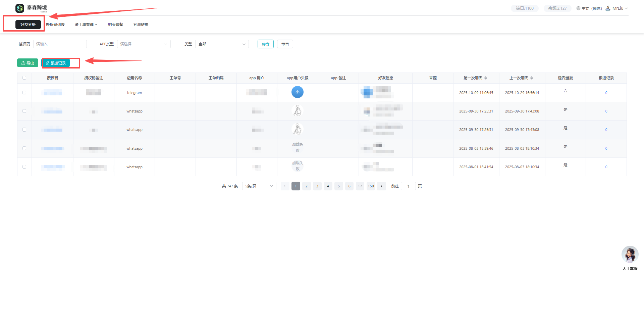Select checkbox for last whatsapp row
The image size is (644, 320).
pos(24,167)
